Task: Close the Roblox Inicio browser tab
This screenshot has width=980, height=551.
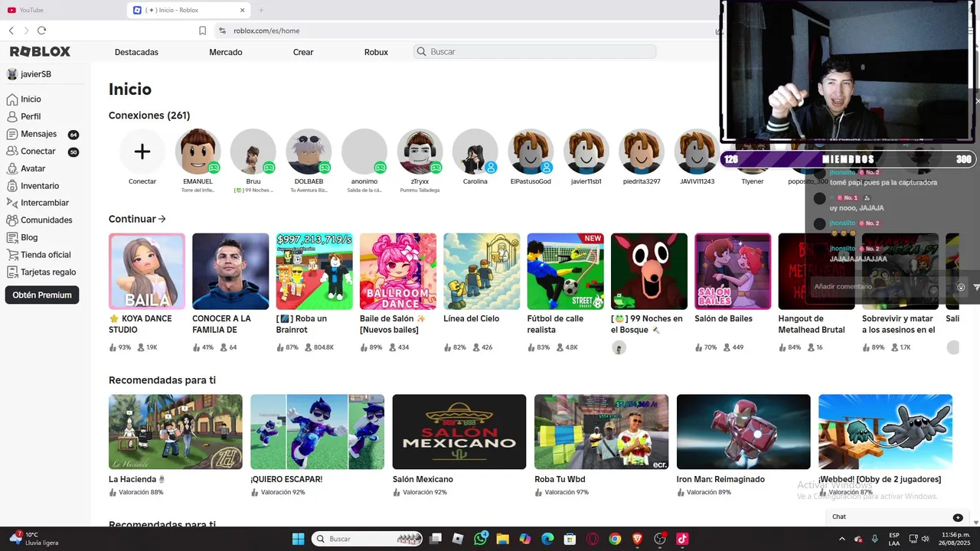Action: [x=243, y=10]
